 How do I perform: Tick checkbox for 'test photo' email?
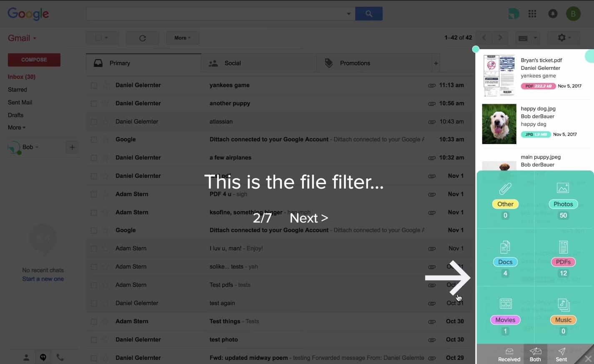[94, 340]
